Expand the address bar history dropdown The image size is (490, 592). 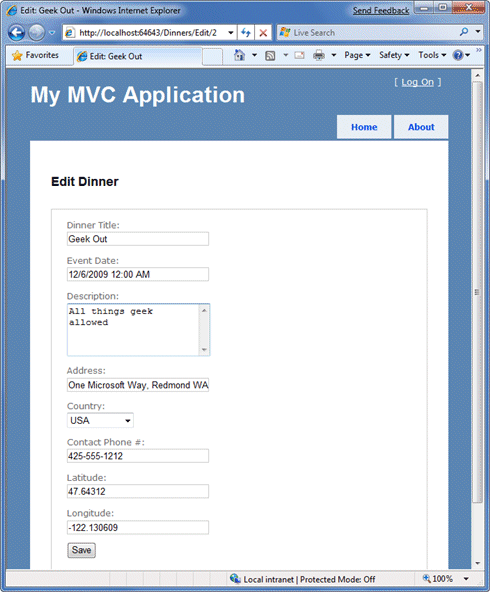point(231,33)
